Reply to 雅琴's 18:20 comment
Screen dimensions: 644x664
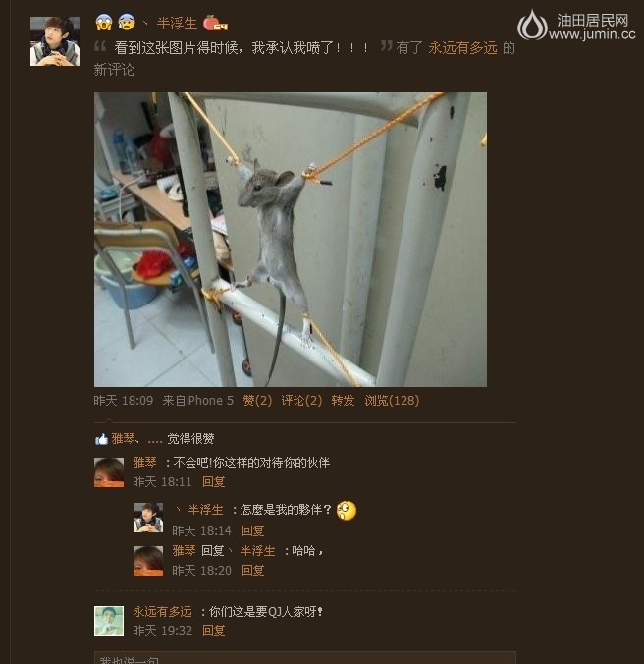pos(253,570)
